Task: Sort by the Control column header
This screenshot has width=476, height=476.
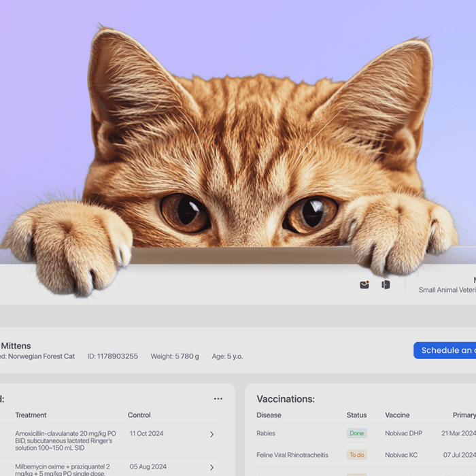Action: (x=139, y=415)
